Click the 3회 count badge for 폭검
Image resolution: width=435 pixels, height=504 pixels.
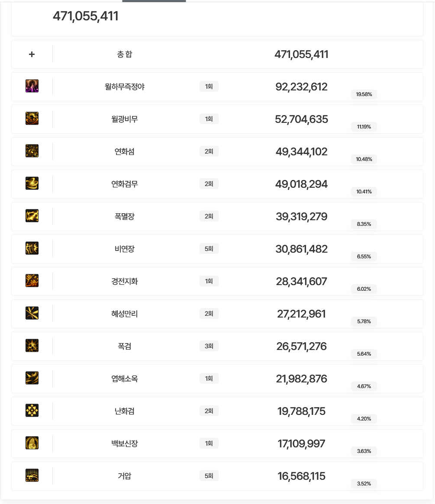[x=209, y=346]
